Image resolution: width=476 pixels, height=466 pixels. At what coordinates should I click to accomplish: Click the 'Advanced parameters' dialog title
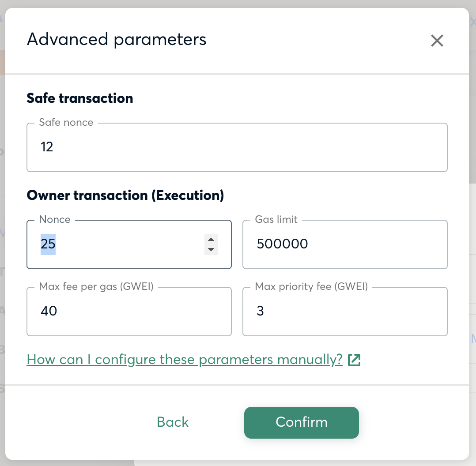click(117, 40)
